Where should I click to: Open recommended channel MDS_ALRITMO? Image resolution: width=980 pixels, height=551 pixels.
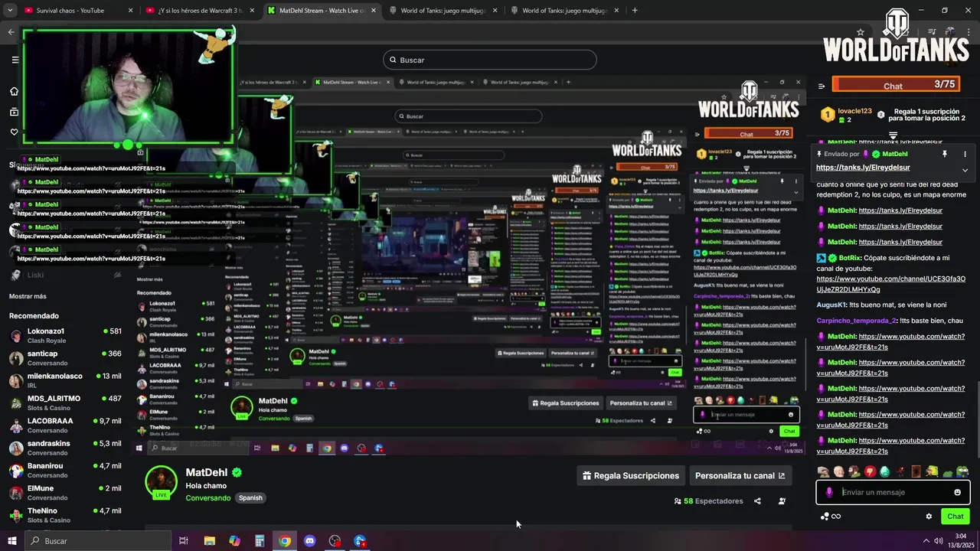[66, 403]
